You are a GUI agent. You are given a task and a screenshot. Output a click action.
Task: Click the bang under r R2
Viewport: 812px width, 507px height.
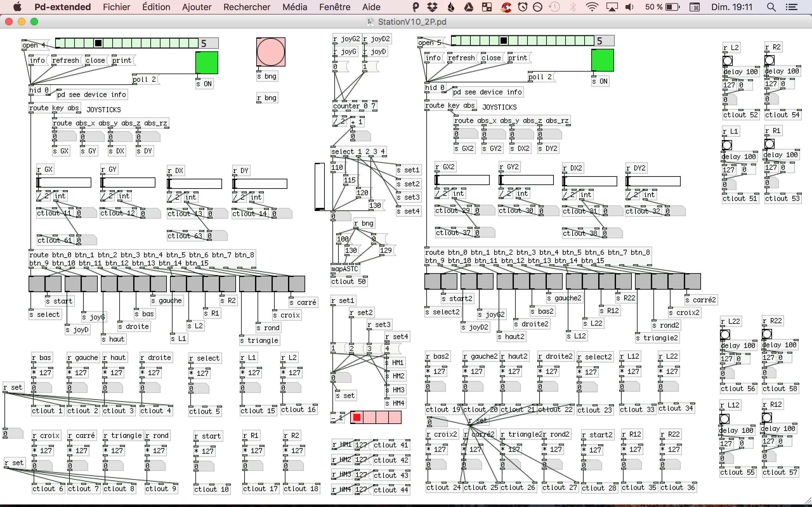769,60
